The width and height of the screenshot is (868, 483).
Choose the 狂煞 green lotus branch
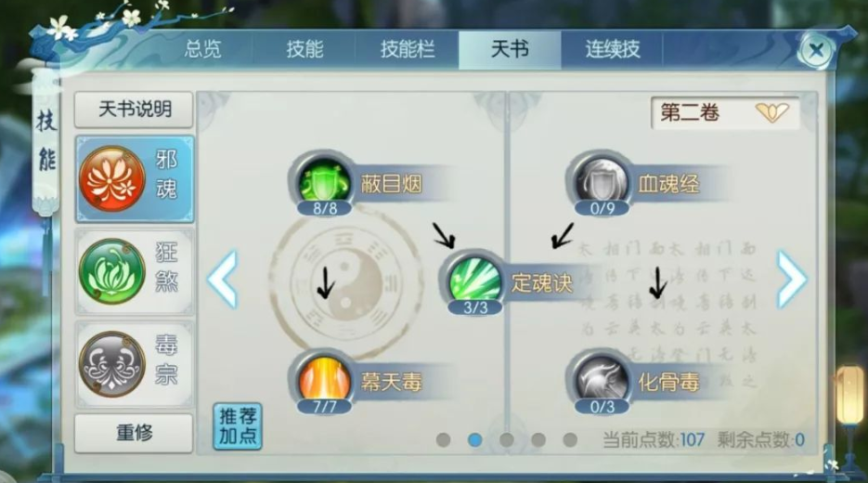[135, 271]
